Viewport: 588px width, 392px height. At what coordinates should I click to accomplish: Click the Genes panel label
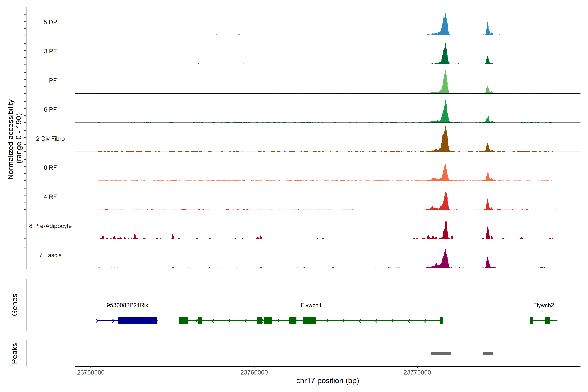pos(15,304)
